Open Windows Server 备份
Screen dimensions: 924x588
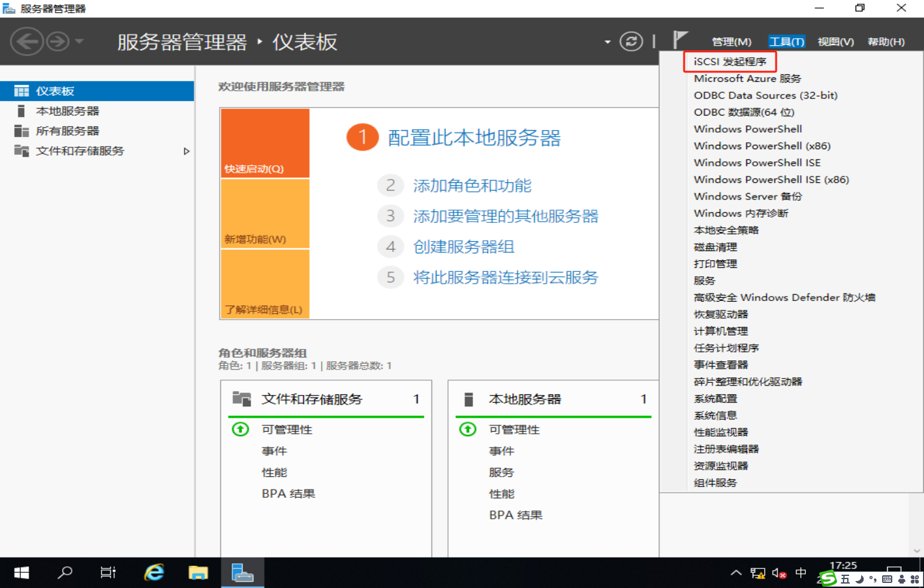click(748, 196)
